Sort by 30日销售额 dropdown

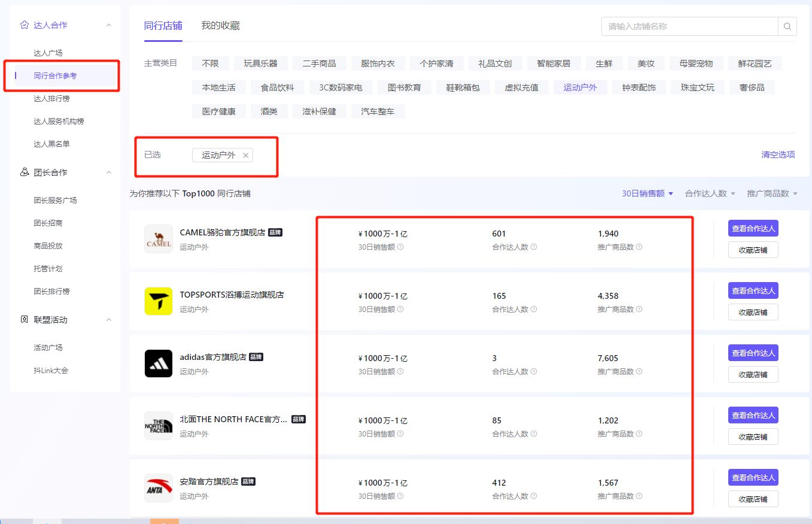[x=647, y=193]
